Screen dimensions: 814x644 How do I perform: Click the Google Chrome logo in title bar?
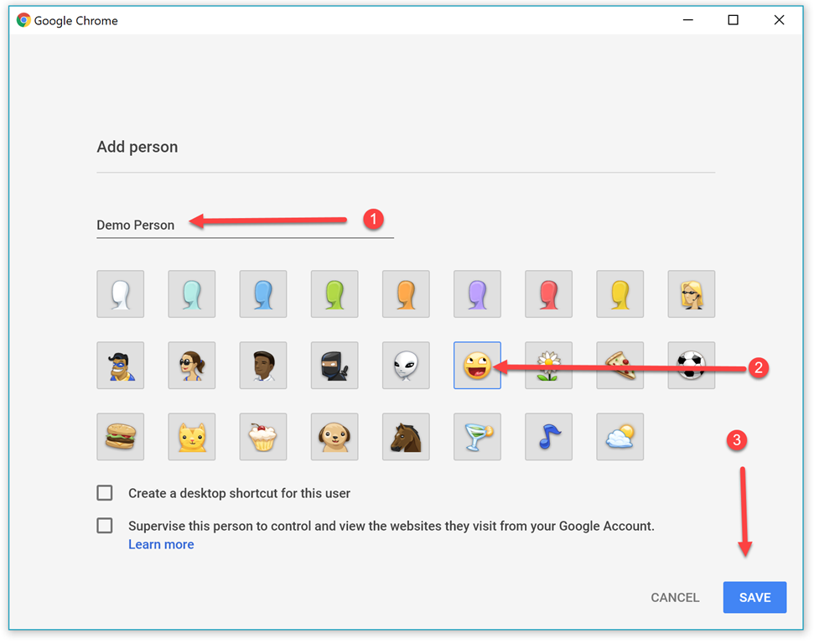[23, 20]
